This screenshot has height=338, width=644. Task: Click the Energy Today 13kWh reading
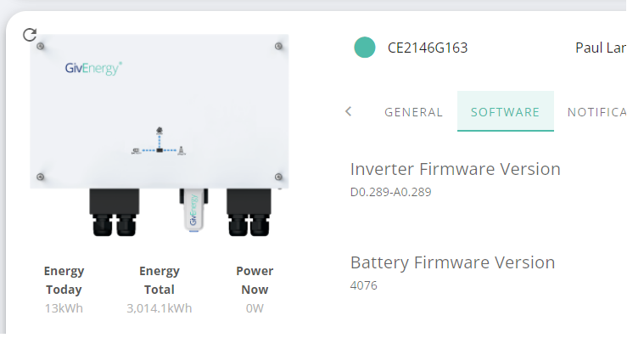[x=64, y=308]
